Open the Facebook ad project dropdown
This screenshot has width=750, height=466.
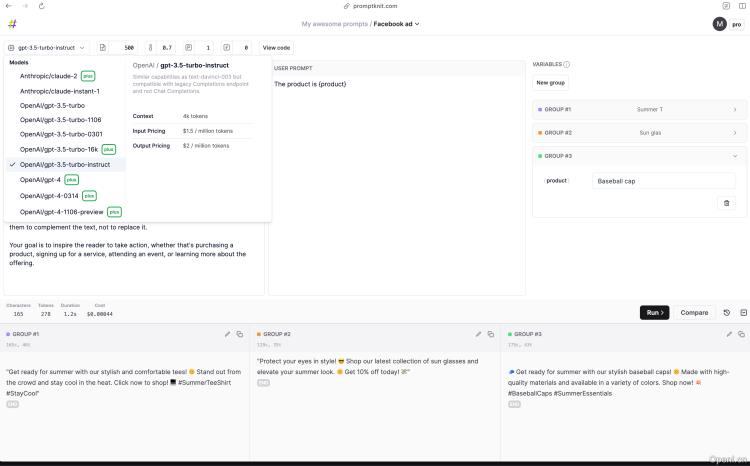pos(396,24)
